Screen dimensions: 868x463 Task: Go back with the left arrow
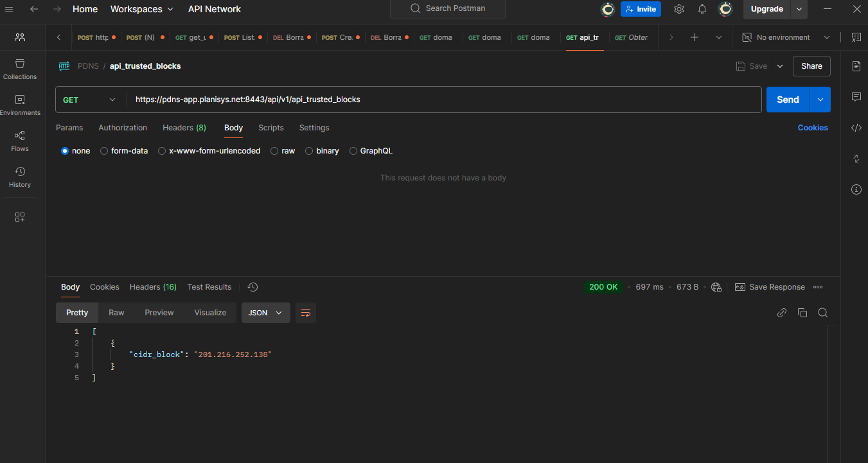(x=33, y=9)
